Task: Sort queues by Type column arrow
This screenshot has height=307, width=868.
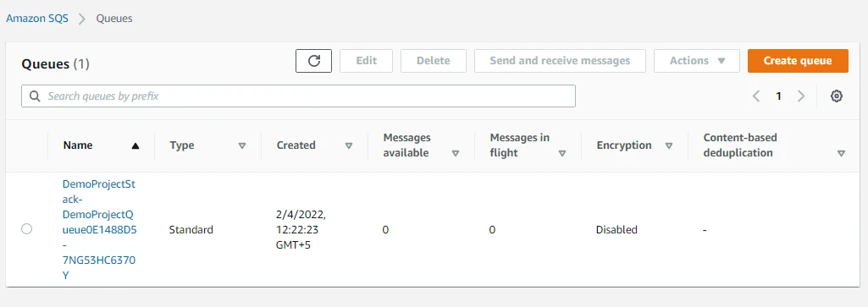Action: coord(242,146)
